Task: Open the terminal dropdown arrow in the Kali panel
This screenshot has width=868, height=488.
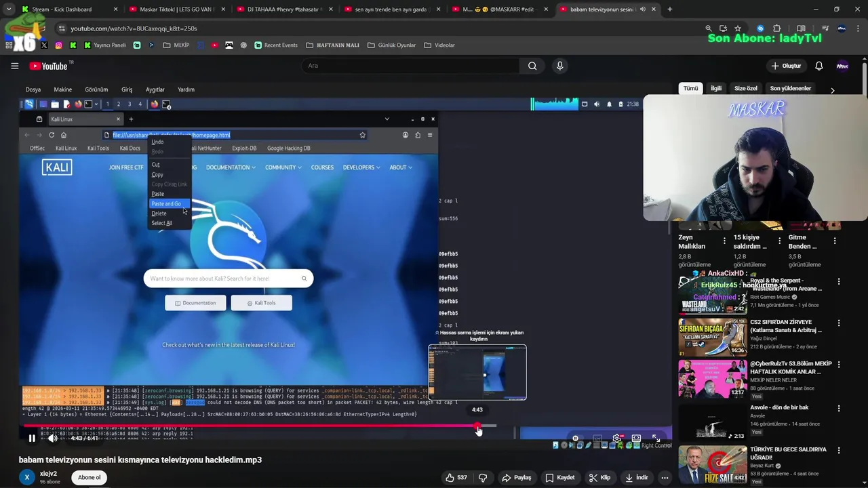Action: (96, 104)
